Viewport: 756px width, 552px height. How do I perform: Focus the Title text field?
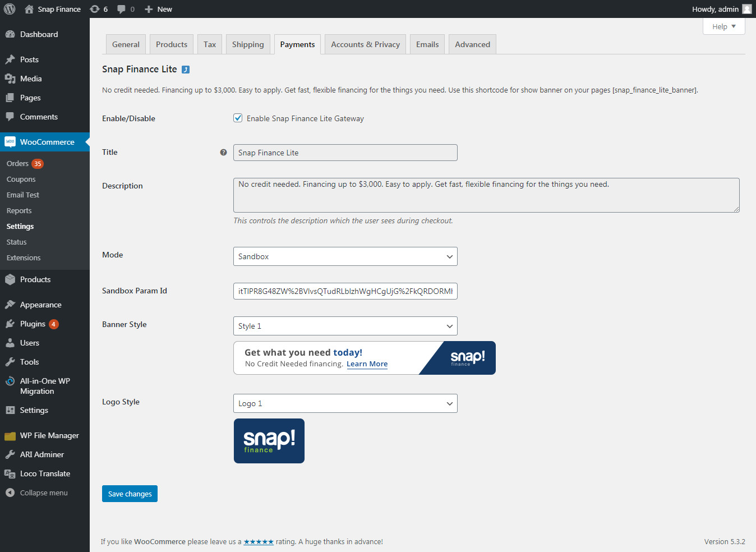pyautogui.click(x=345, y=153)
